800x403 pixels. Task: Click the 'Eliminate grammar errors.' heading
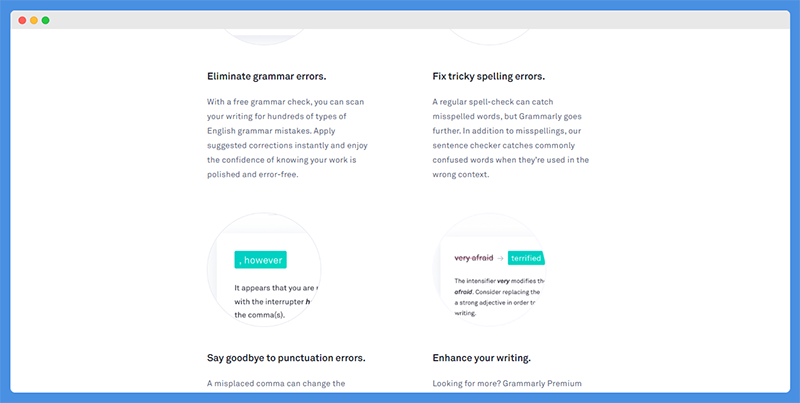[266, 77]
